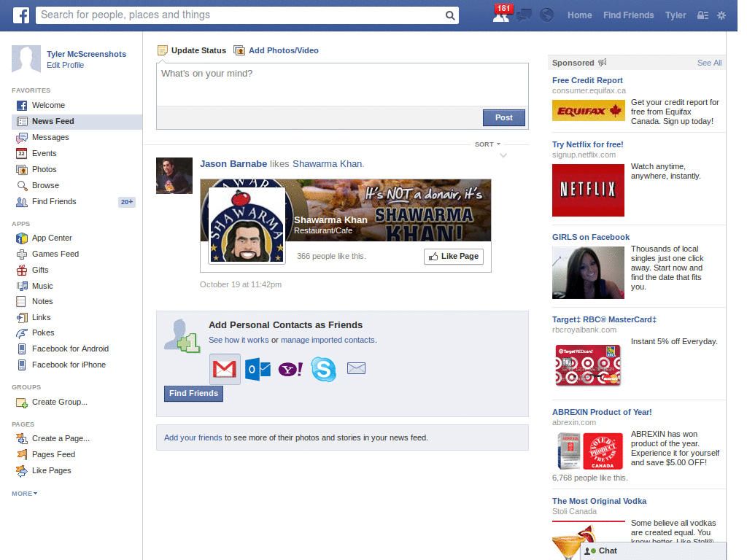This screenshot has height=560, width=747.
Task: Click the Pages Feed icon
Action: point(22,455)
